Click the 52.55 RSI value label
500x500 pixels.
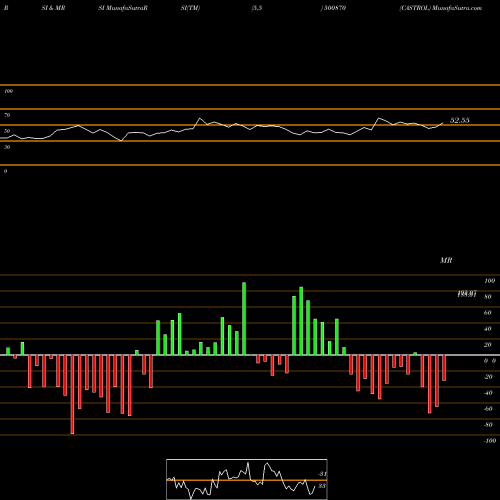(459, 120)
